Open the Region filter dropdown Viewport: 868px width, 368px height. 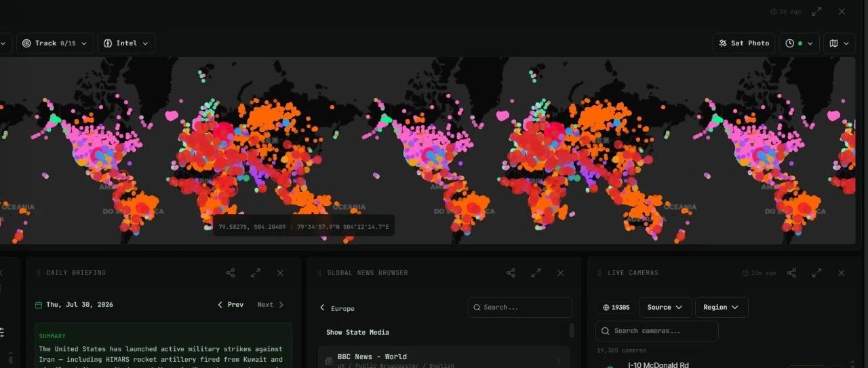pos(722,307)
